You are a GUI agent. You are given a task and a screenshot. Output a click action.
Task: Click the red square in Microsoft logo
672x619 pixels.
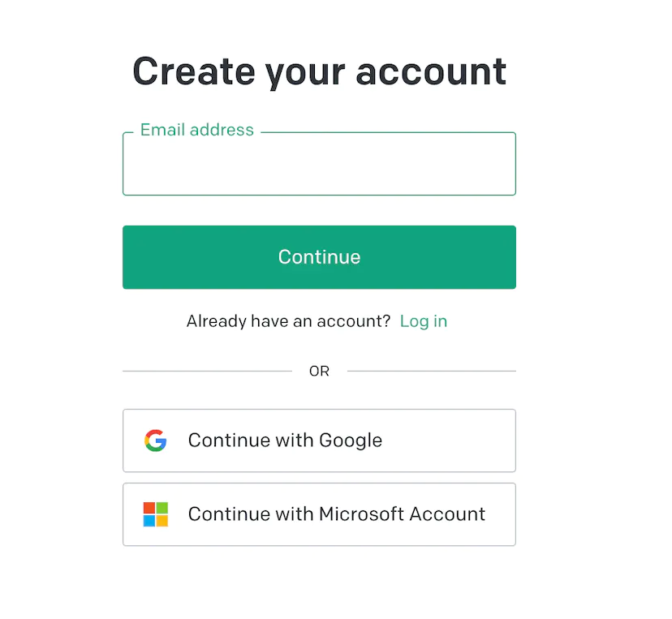pos(149,508)
